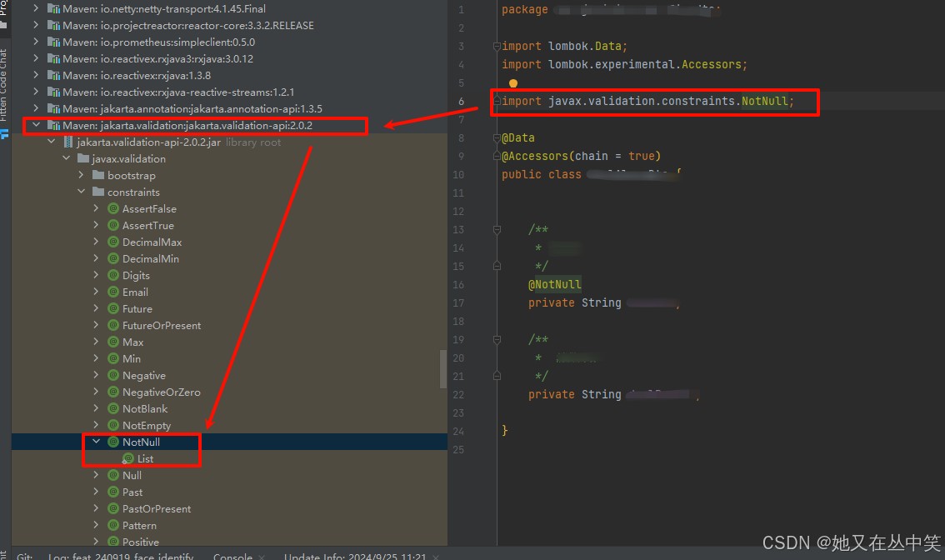Select the NotEmpty annotation icon

(x=112, y=426)
